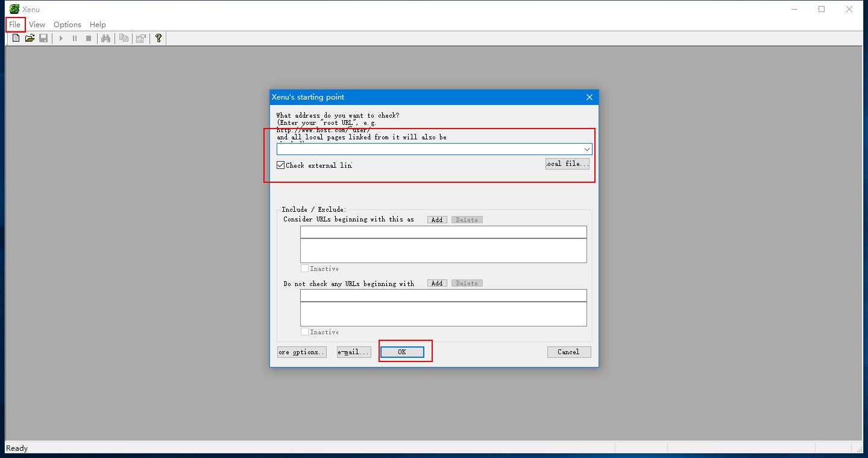
Task: Click Delete beside Do not check any URLs
Action: (467, 283)
